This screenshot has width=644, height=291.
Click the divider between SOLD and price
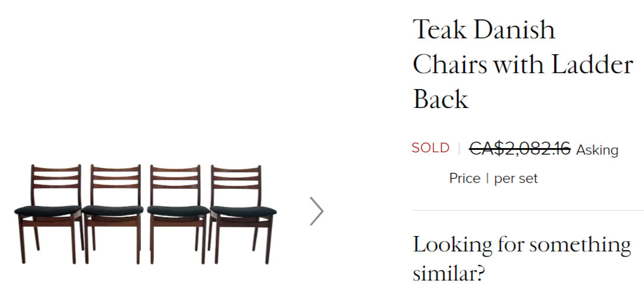tap(459, 149)
